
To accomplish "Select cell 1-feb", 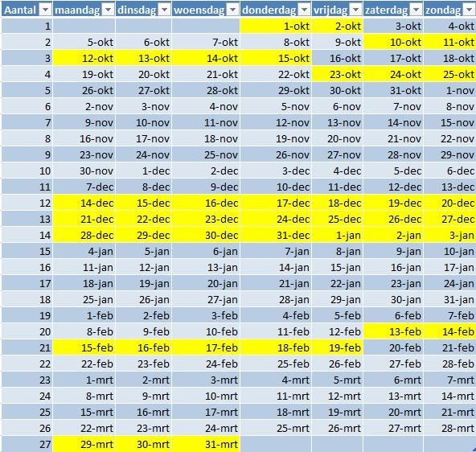I will [x=84, y=316].
